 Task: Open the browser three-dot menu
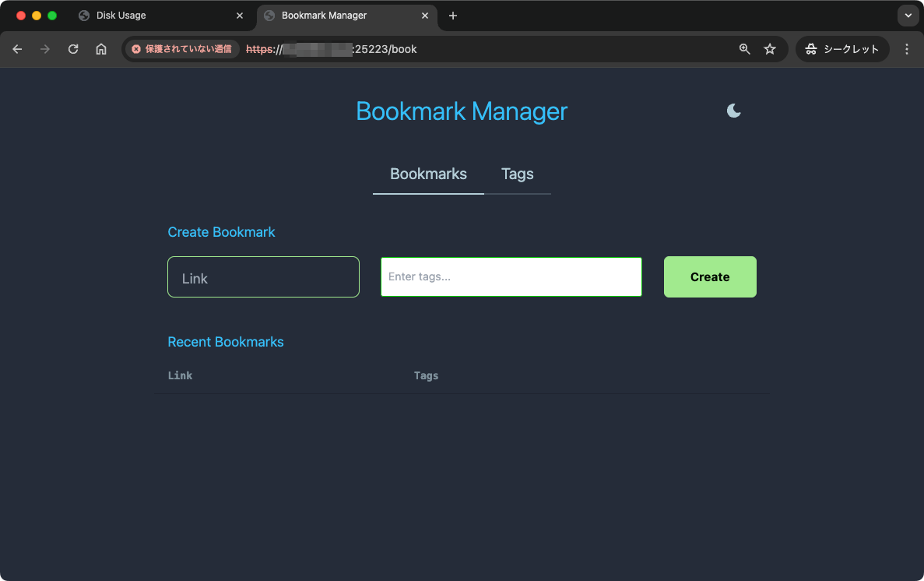coord(906,49)
